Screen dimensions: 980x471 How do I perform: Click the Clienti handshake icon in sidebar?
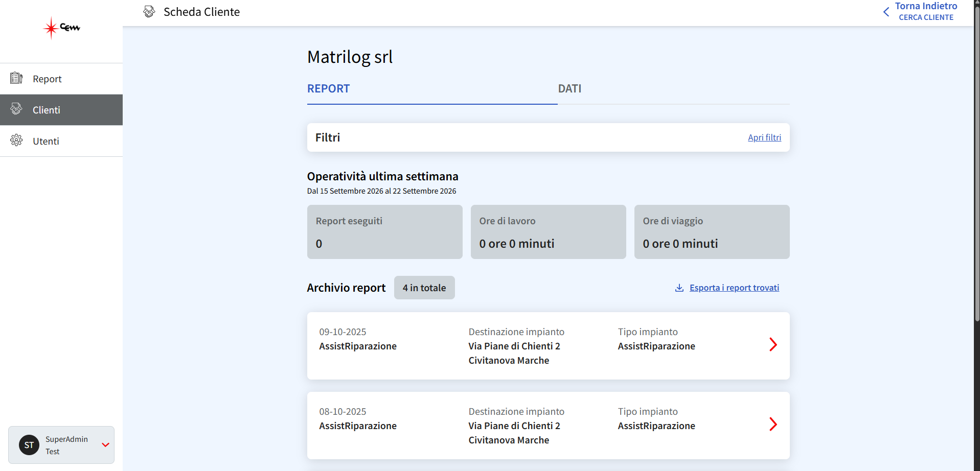(16, 109)
